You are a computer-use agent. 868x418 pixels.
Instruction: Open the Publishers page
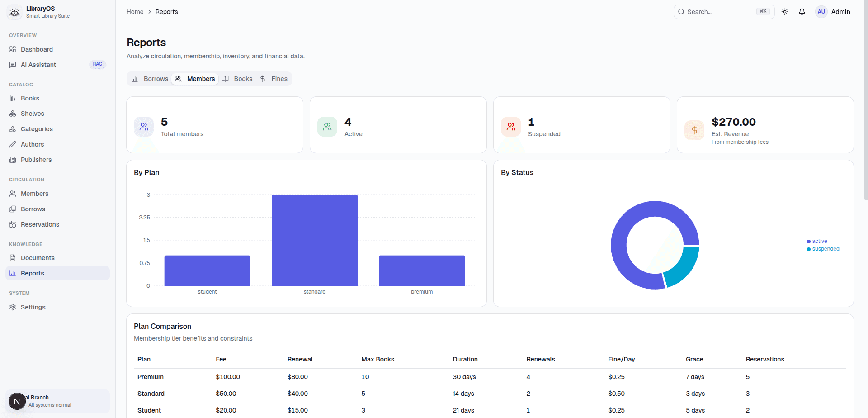(x=57, y=160)
